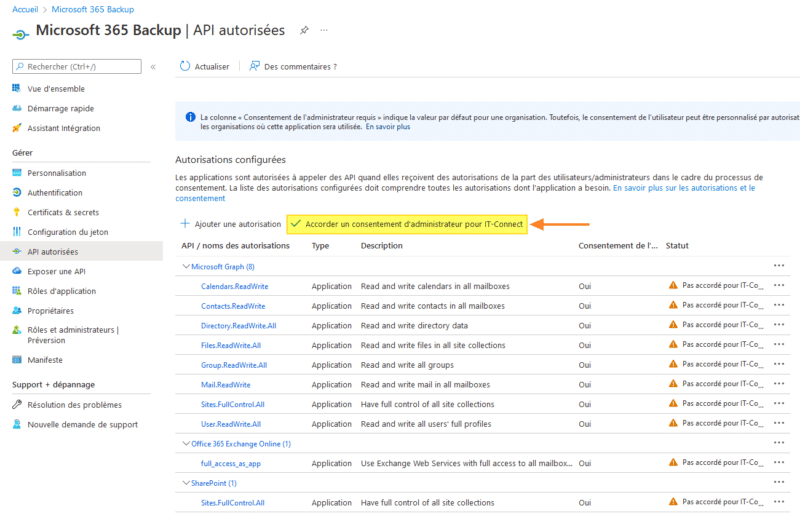Open ellipsis menu for SharePoint Sites.FullControl.All row
The image size is (800, 519).
pyautogui.click(x=779, y=502)
